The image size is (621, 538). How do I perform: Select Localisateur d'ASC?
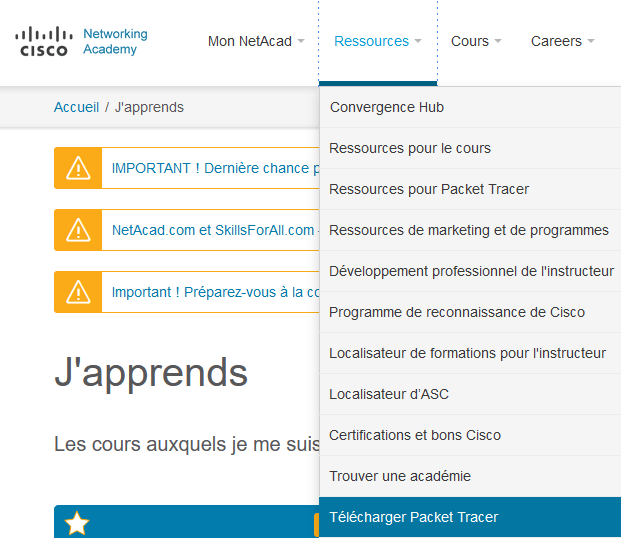(470, 394)
